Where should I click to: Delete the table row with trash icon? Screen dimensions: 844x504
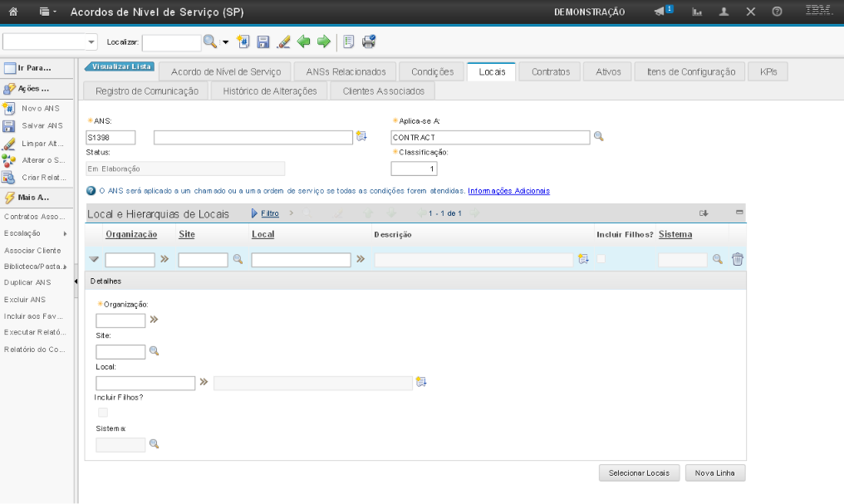tap(737, 260)
